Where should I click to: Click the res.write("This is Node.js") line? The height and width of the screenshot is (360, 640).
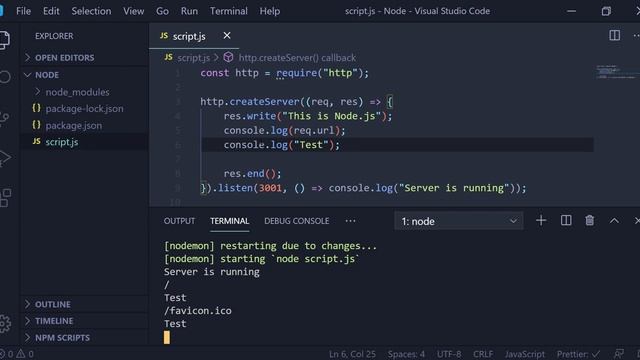tap(308, 116)
